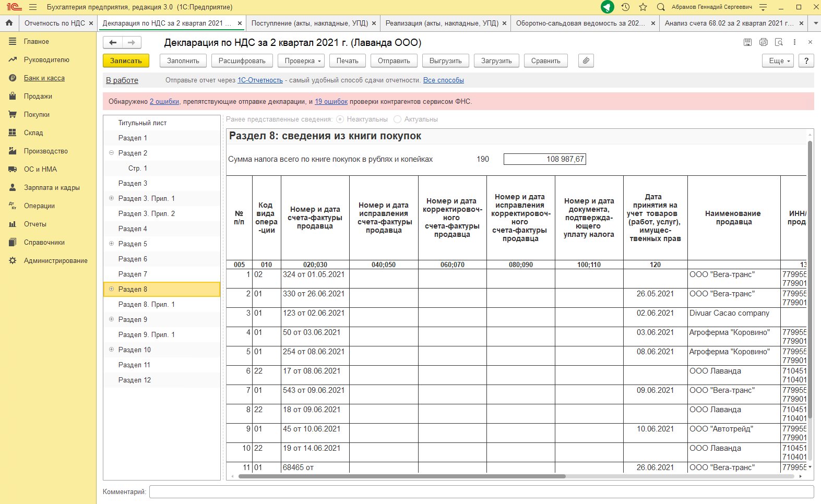The image size is (821, 504).
Task: Open the Продажи section in sidebar
Action: point(38,97)
